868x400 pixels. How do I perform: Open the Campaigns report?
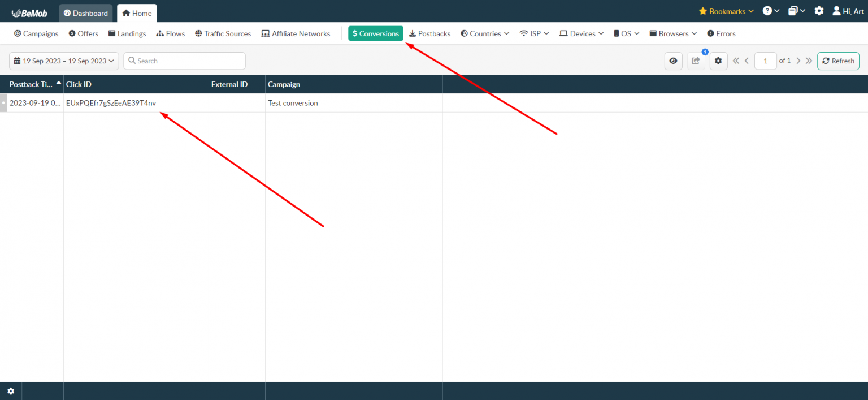tap(36, 33)
